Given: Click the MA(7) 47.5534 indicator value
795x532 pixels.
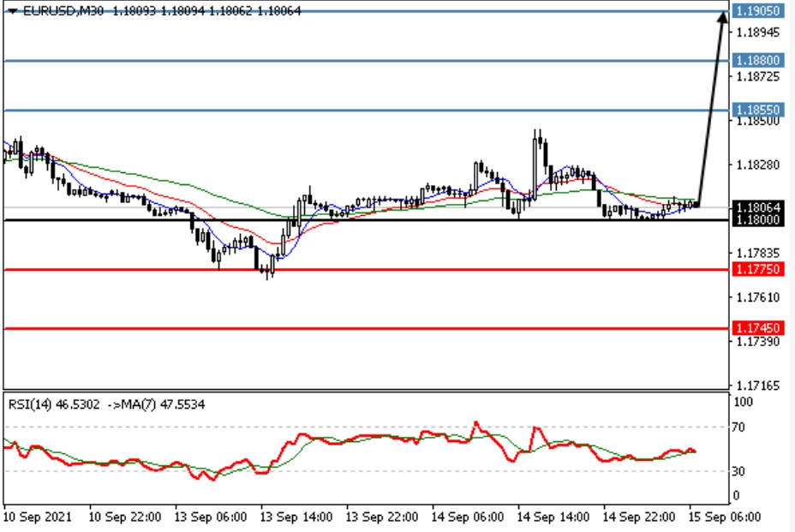Looking at the screenshot, I should (163, 404).
